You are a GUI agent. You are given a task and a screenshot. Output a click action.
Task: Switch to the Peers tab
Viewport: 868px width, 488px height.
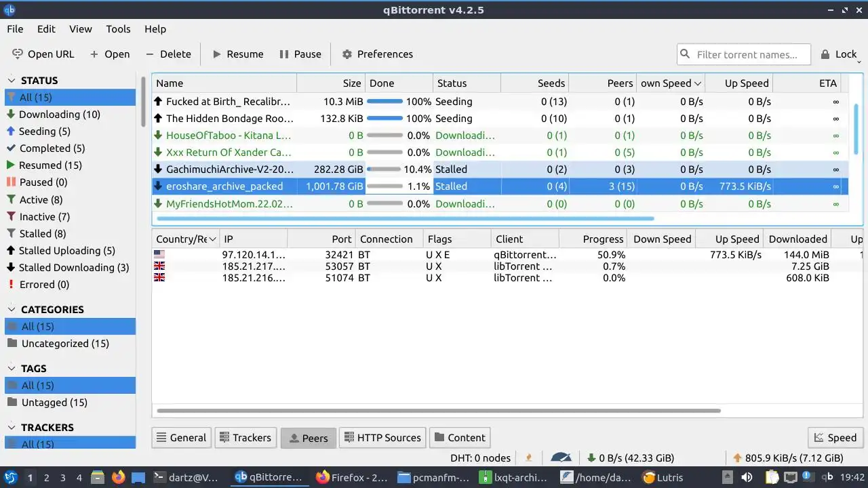click(308, 438)
